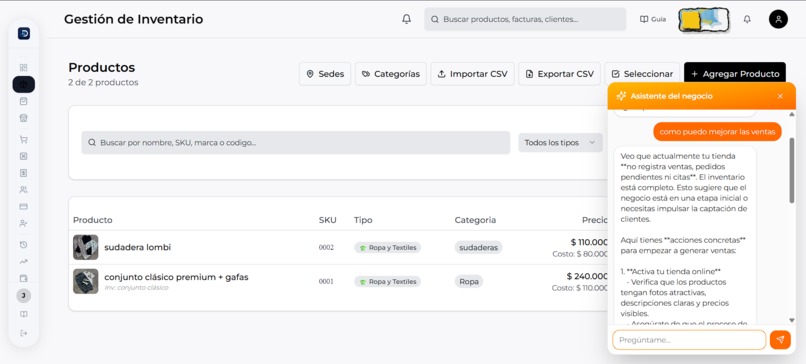Click the Gestión de Inventario page title

(x=134, y=19)
